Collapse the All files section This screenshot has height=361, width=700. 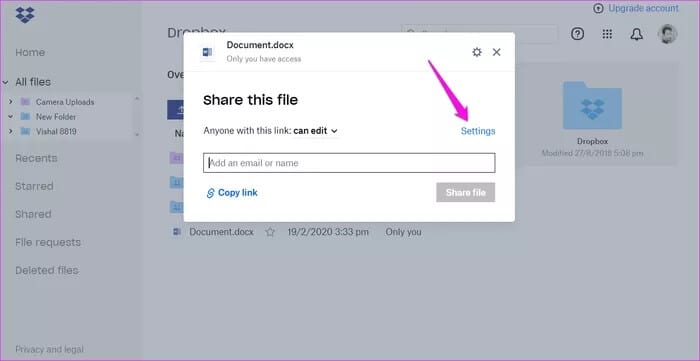5,82
